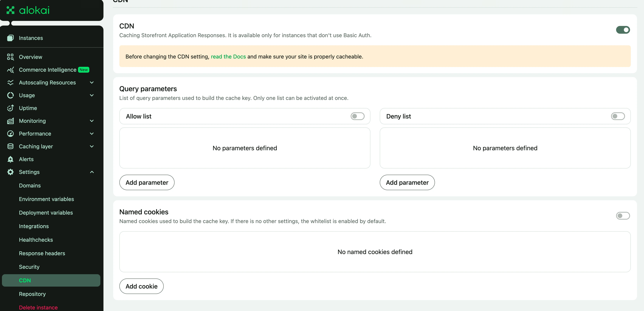Click the Overview grid icon
This screenshot has width=644, height=311.
[x=10, y=57]
